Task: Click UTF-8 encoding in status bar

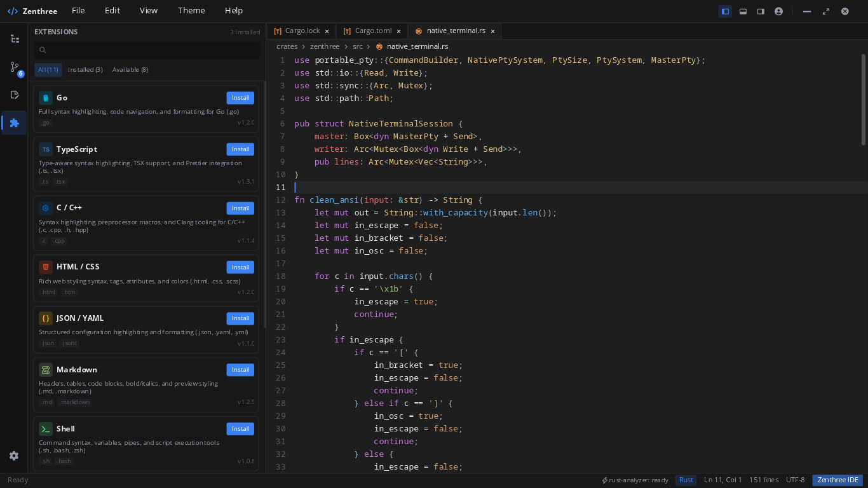Action: coord(795,480)
